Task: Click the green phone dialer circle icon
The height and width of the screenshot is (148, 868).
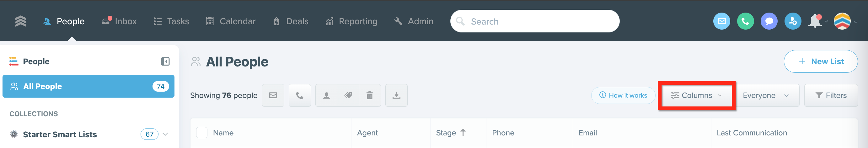Action: (745, 21)
